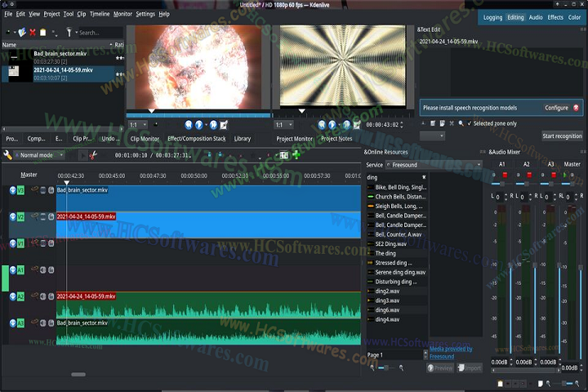Hide video track V3
Viewport: 588px width, 392px height.
(x=43, y=190)
